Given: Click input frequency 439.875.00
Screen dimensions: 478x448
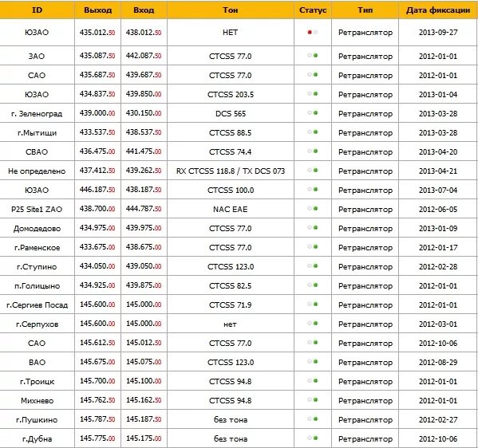Looking at the screenshot, I should (x=144, y=285).
